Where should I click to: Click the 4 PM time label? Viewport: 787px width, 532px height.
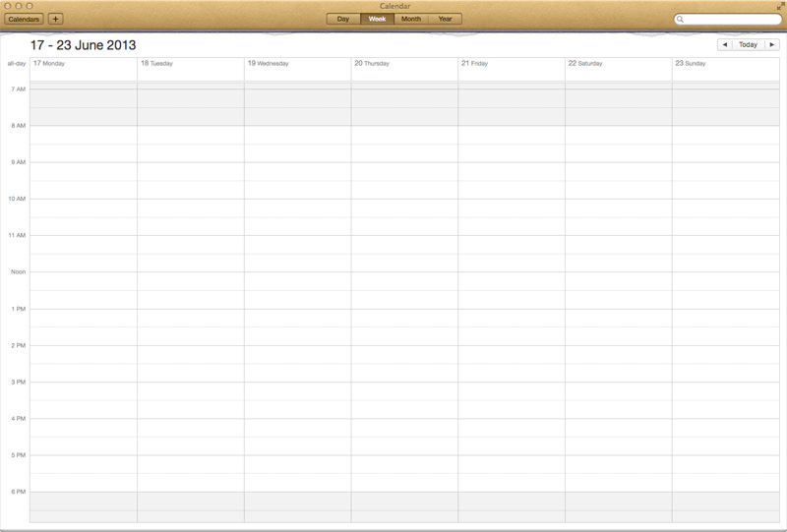pyautogui.click(x=19, y=419)
